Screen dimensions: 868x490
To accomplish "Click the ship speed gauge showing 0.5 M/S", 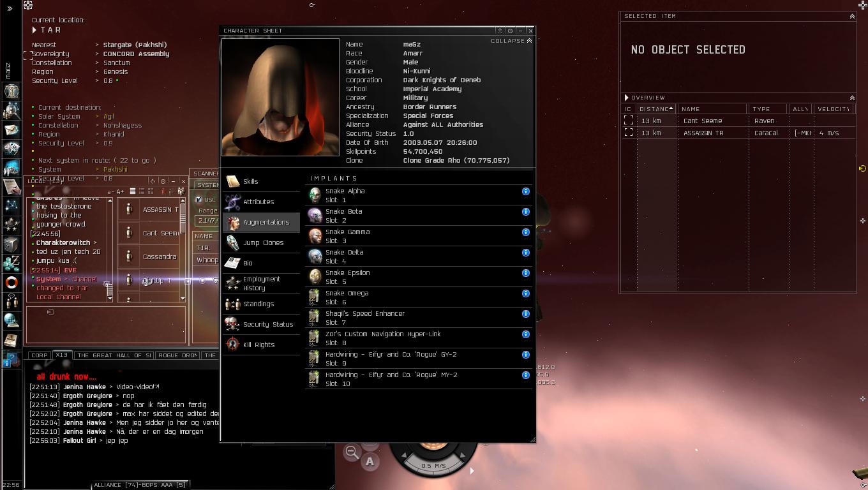I will click(x=433, y=466).
